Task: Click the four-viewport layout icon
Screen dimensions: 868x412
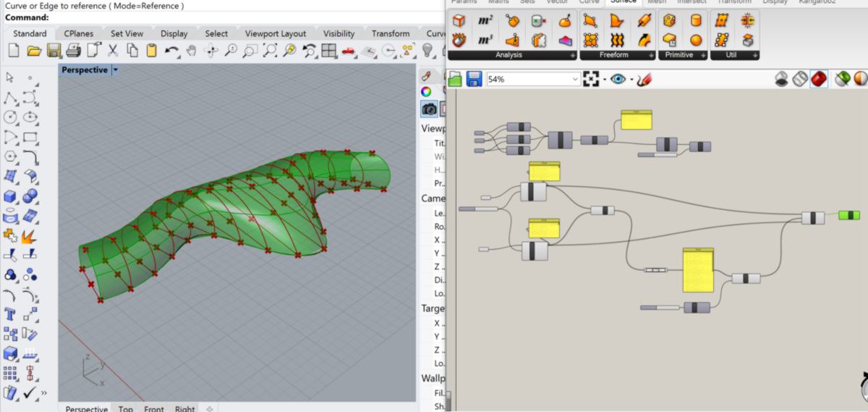Action: pos(329,51)
